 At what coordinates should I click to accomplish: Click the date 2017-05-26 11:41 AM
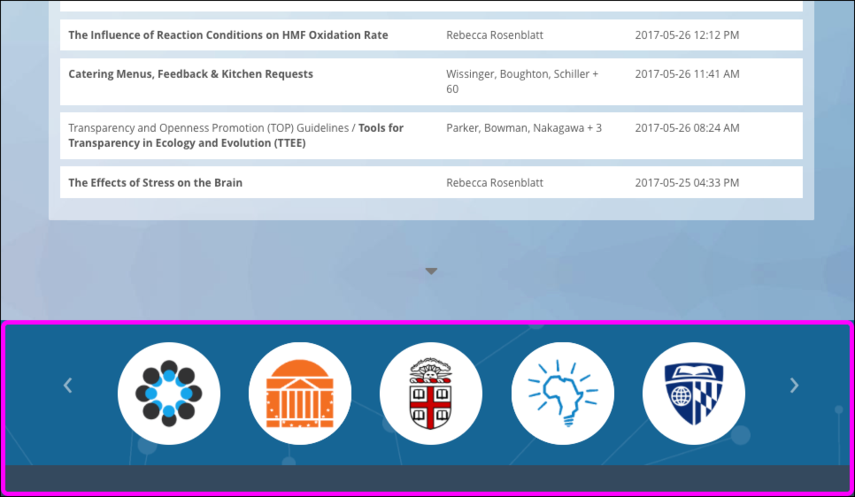687,74
